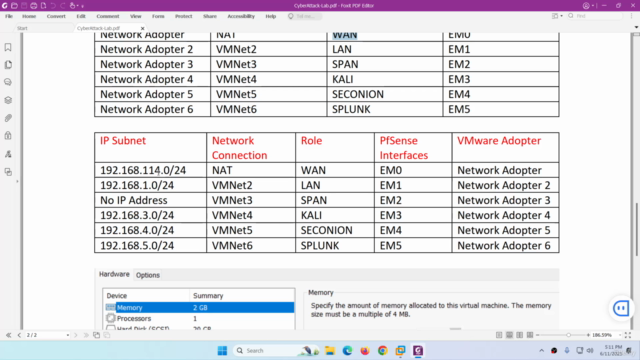The image size is (640, 360).
Task: Open the Security lock panel in sidebar
Action: coord(8,136)
